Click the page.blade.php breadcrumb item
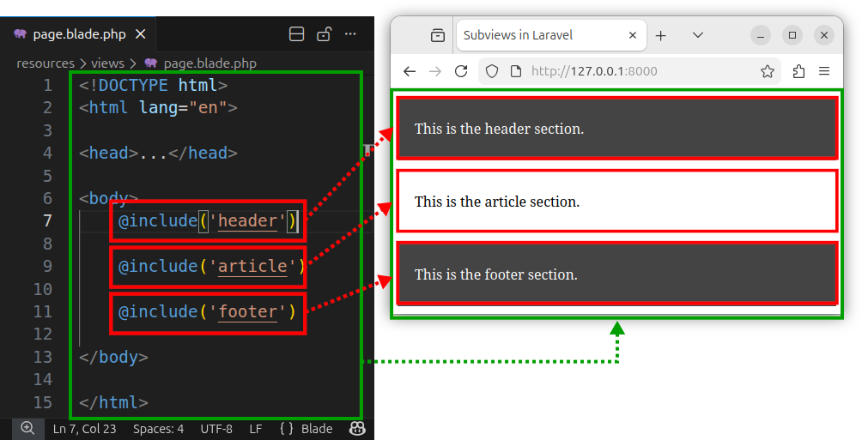This screenshot has width=868, height=440. 209,63
